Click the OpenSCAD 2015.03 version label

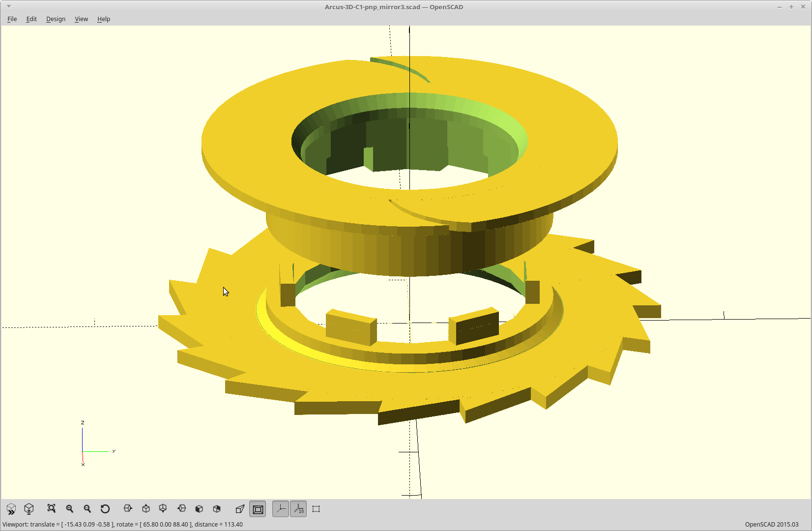coord(772,524)
